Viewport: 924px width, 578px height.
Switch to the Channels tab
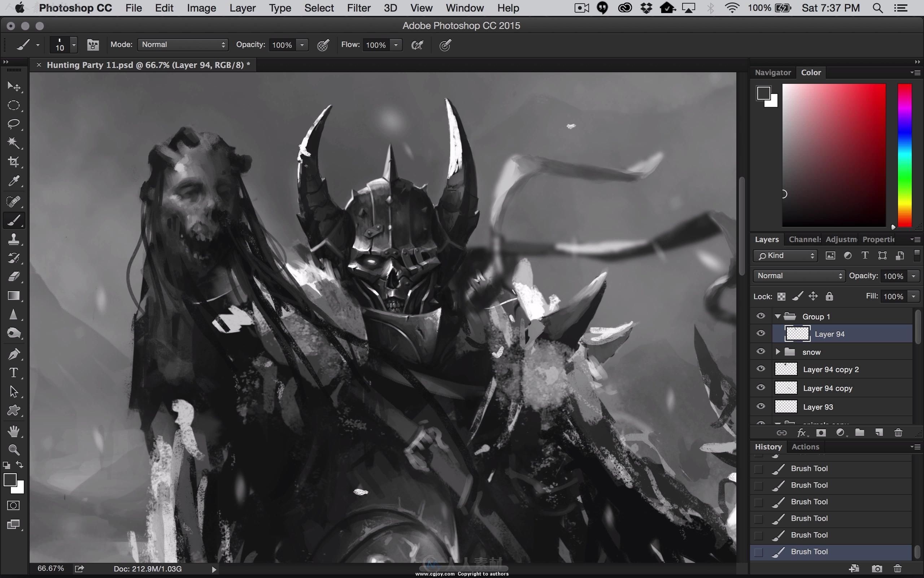(805, 239)
